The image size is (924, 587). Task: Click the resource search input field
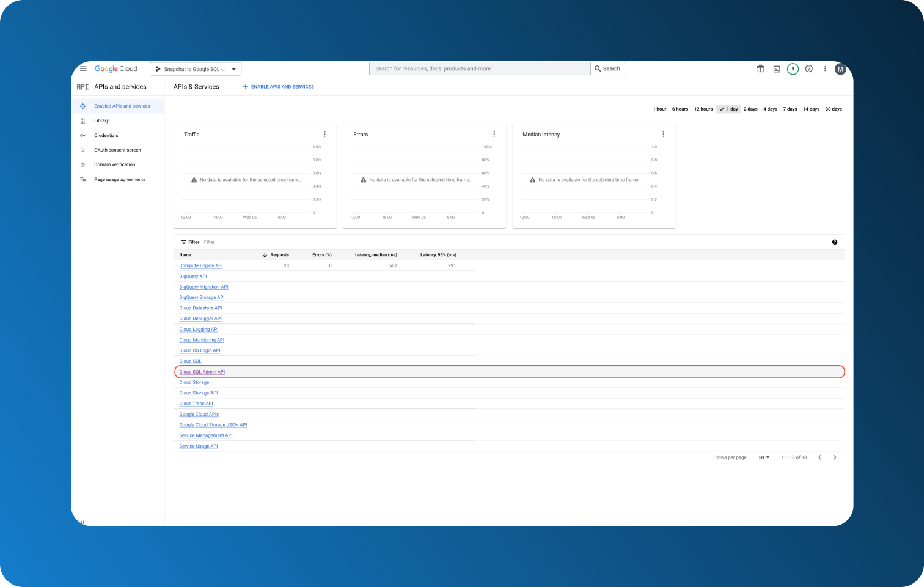(x=480, y=68)
